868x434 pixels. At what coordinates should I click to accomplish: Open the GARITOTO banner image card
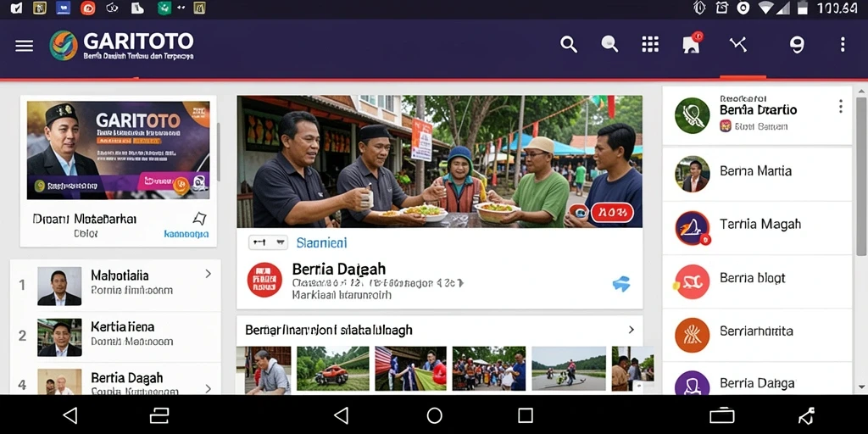coord(119,150)
